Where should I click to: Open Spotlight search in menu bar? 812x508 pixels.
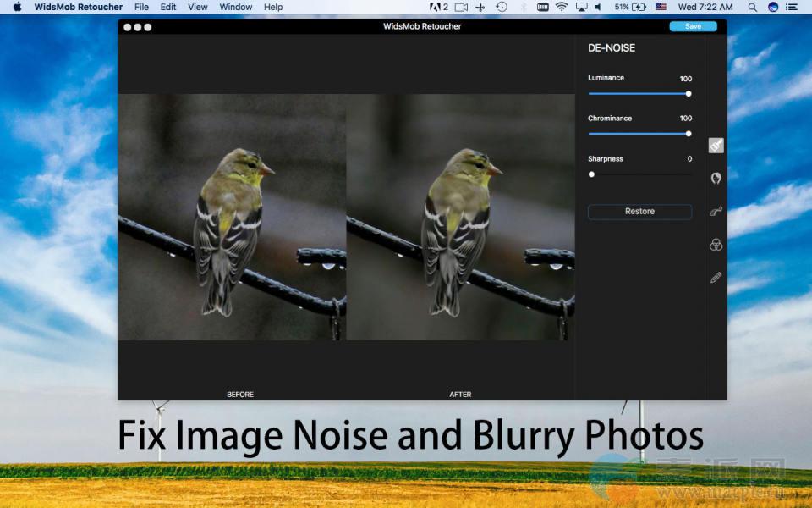pyautogui.click(x=753, y=7)
